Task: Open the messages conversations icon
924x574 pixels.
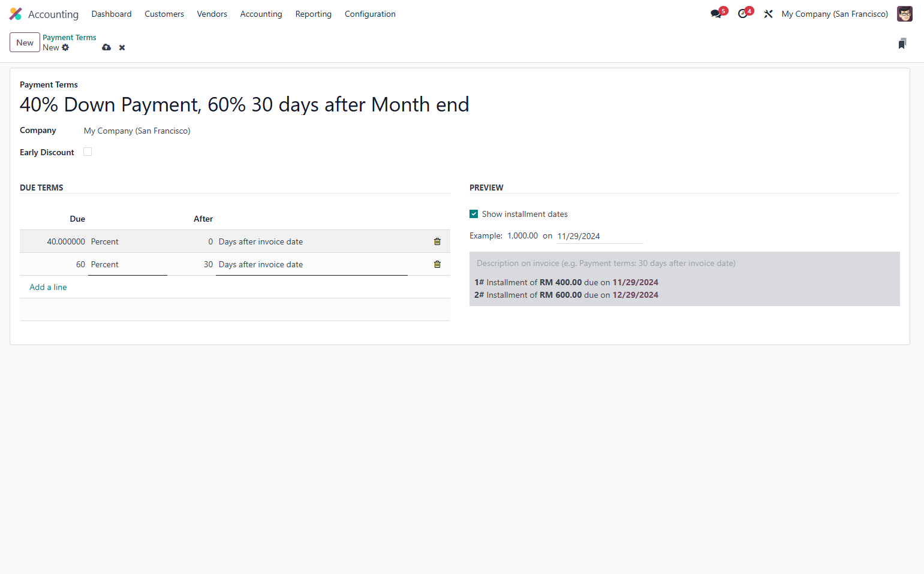Action: (x=716, y=14)
